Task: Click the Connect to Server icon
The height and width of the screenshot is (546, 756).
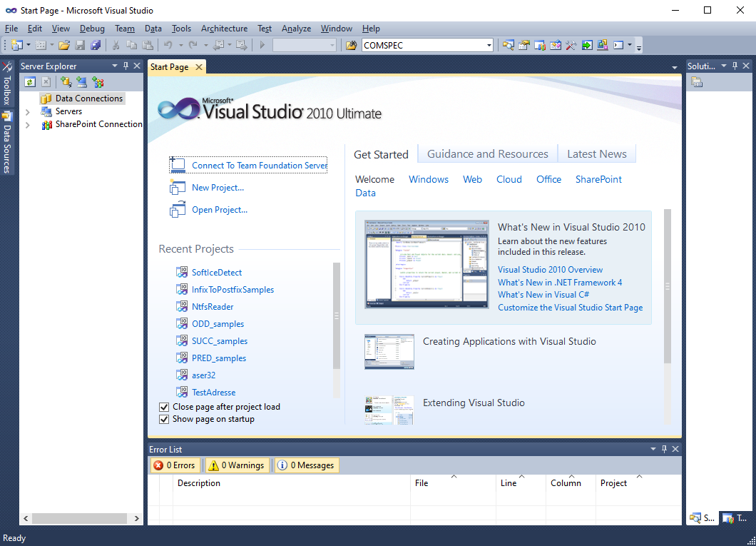Action: 82,82
